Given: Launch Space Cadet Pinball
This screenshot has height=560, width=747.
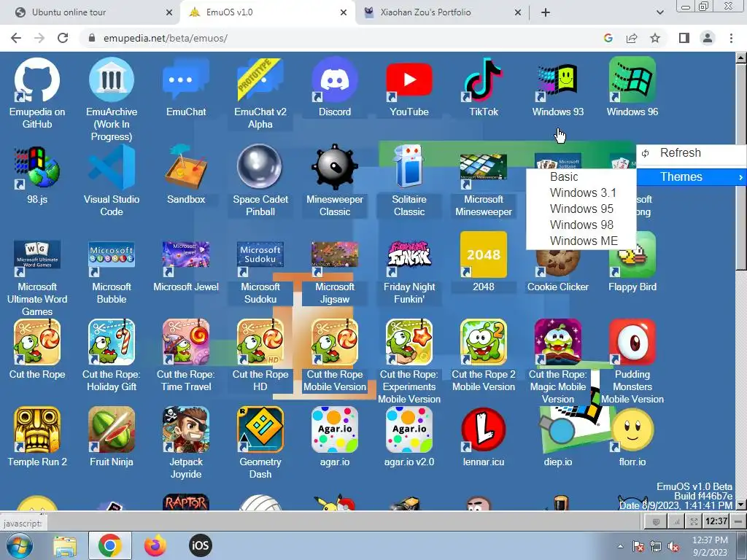Looking at the screenshot, I should (x=260, y=168).
